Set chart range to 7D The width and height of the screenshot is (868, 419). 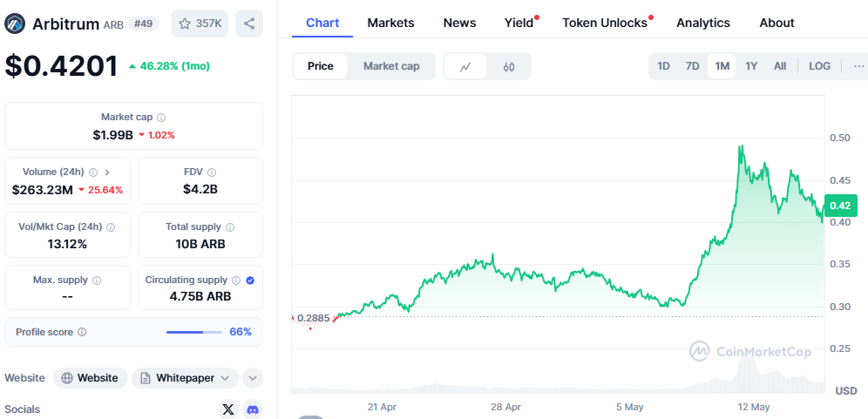(x=693, y=66)
